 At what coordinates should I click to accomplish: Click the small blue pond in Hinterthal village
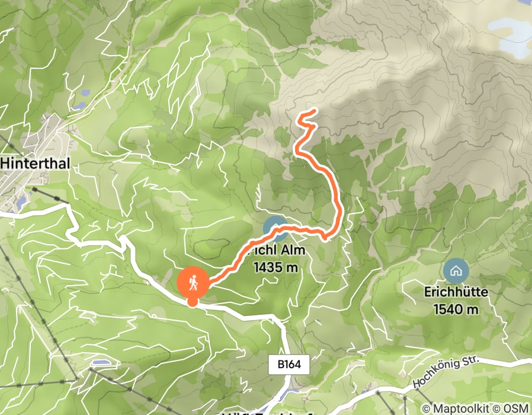tap(21, 203)
